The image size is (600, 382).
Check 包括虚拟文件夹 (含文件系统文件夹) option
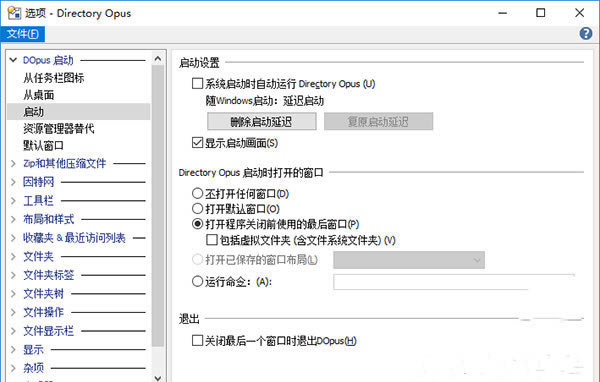(212, 240)
